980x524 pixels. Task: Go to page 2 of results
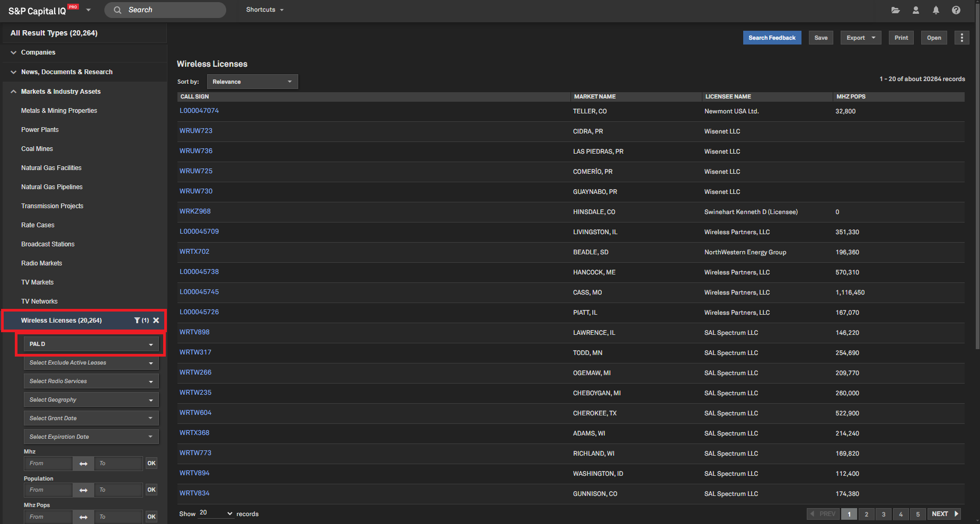click(x=866, y=514)
